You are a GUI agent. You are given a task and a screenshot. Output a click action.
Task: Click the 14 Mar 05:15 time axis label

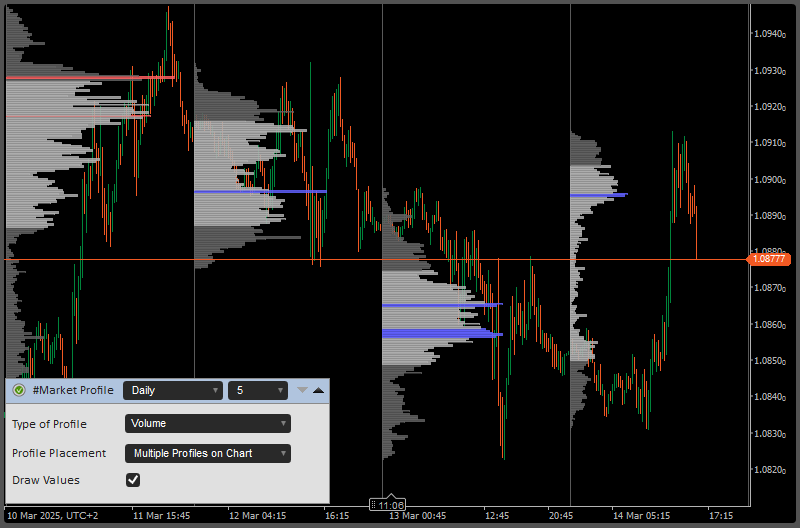coord(640,516)
